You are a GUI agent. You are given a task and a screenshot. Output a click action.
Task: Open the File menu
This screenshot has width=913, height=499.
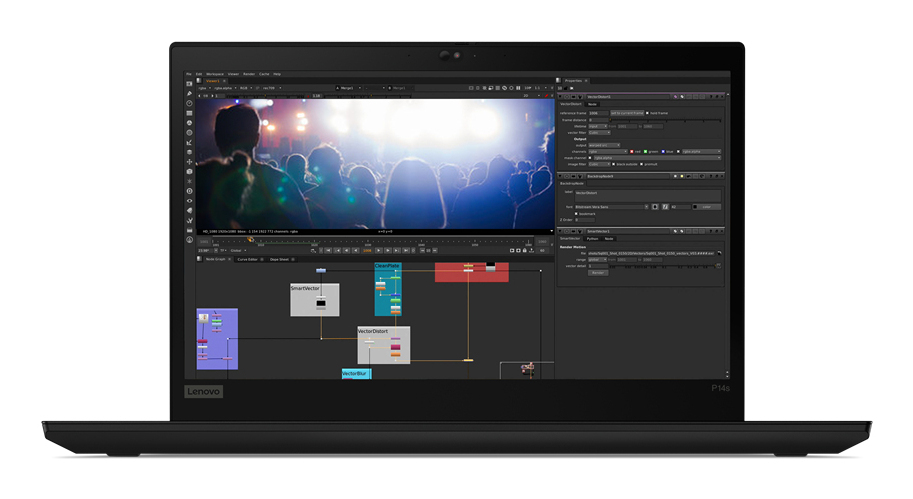(189, 74)
